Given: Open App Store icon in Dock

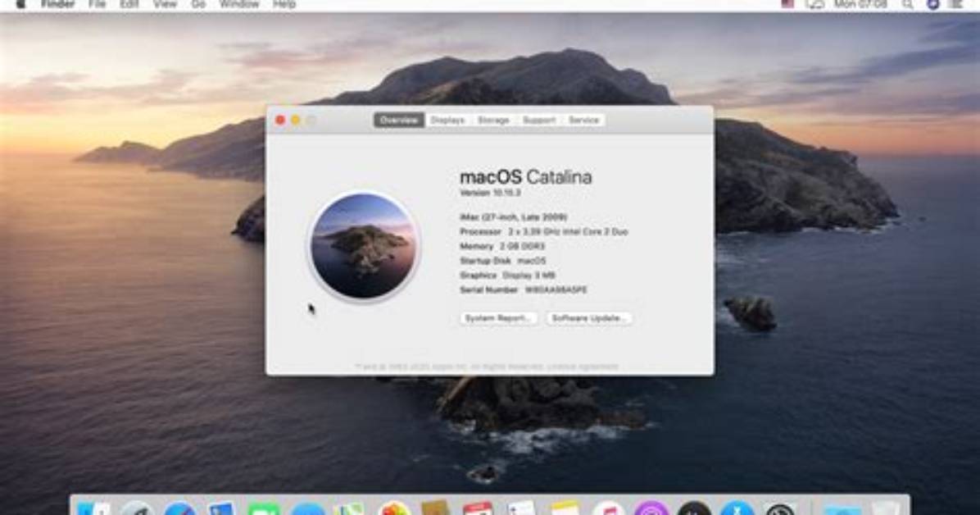Looking at the screenshot, I should click(737, 508).
